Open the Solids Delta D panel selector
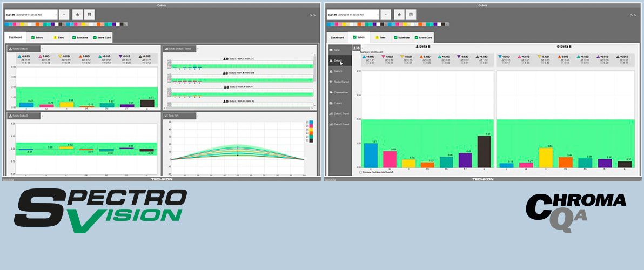 click(x=25, y=116)
